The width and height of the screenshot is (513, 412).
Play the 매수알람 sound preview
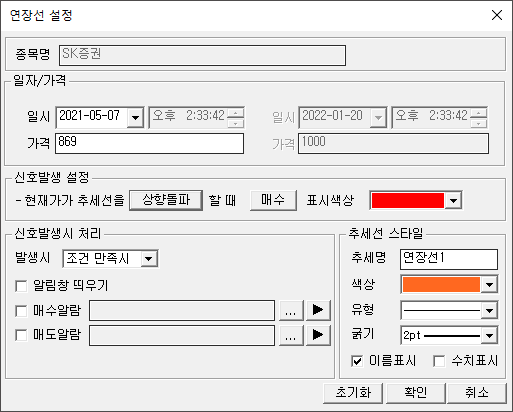coord(318,310)
